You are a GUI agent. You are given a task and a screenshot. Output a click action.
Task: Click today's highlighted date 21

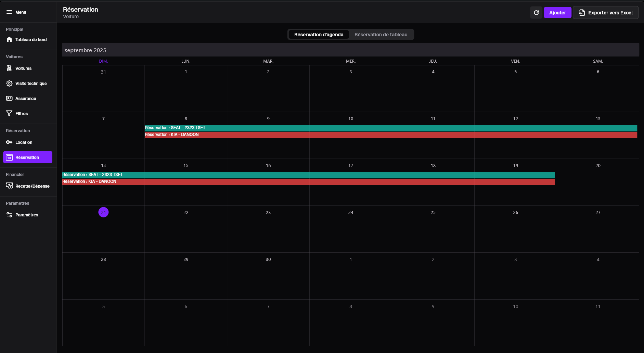pos(103,212)
